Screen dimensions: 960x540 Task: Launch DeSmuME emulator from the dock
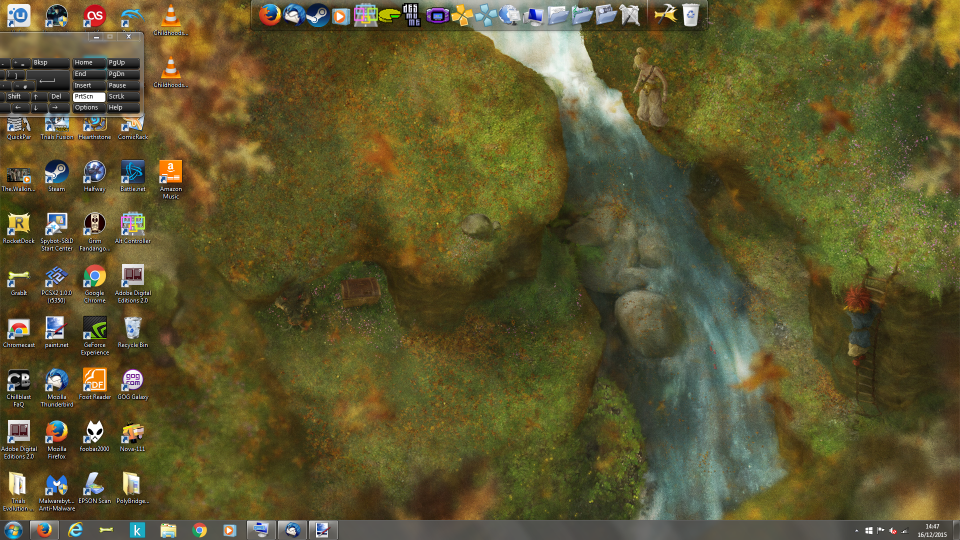click(411, 15)
